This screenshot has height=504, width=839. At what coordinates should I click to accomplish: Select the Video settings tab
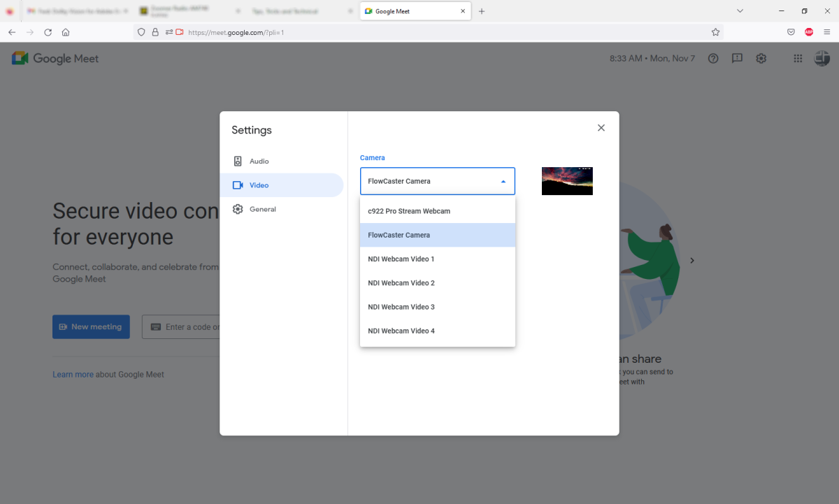[x=282, y=185]
